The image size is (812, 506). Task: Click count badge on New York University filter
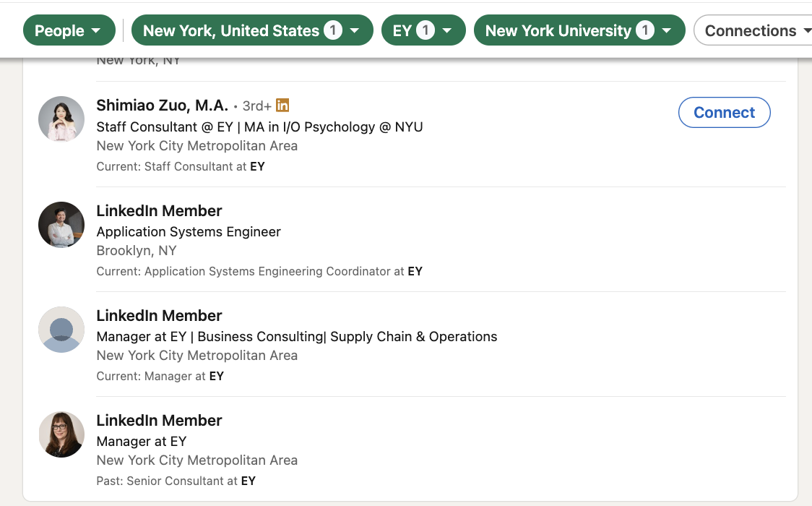[x=645, y=30]
